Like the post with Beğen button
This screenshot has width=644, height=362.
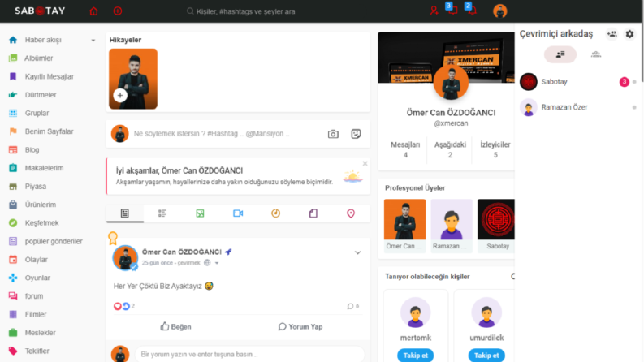175,327
